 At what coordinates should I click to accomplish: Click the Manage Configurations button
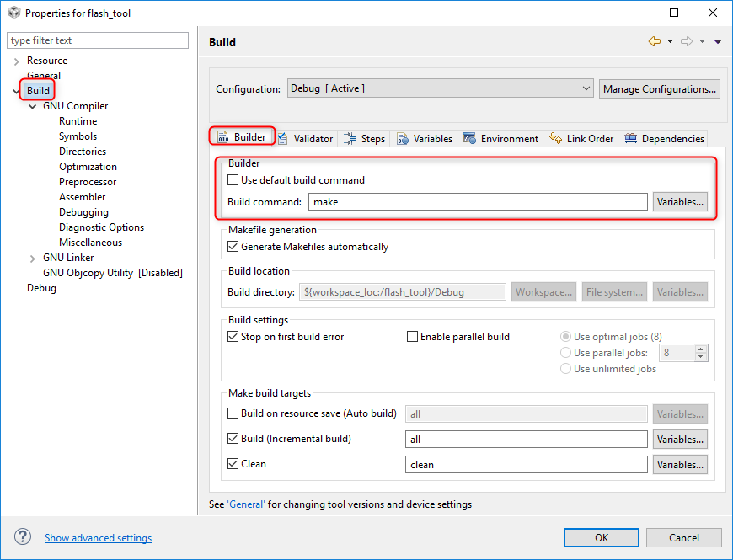(660, 88)
